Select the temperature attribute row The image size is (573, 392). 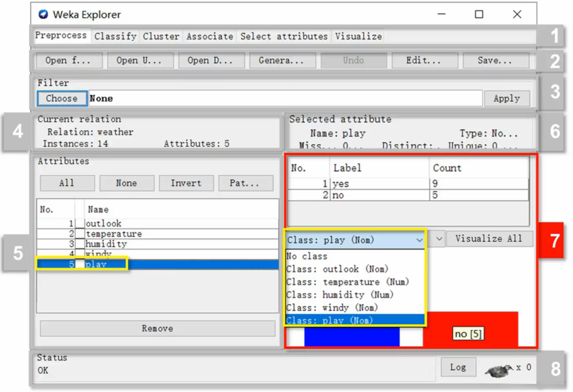click(158, 234)
